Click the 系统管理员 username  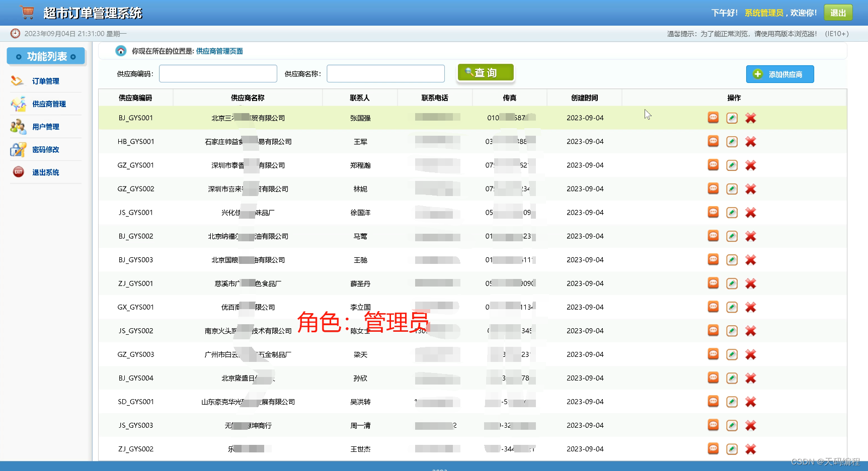tap(764, 13)
